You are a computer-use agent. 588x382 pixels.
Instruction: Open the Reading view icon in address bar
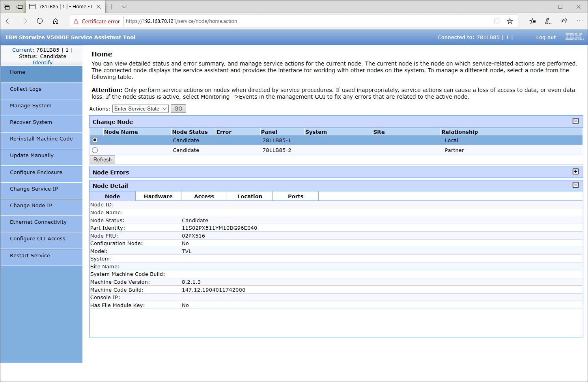click(497, 21)
